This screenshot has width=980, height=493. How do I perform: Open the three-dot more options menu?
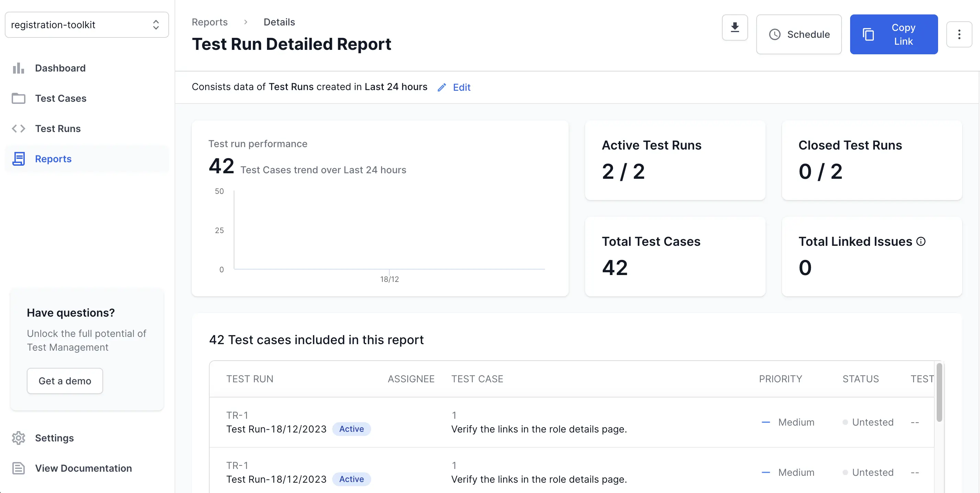coord(959,34)
